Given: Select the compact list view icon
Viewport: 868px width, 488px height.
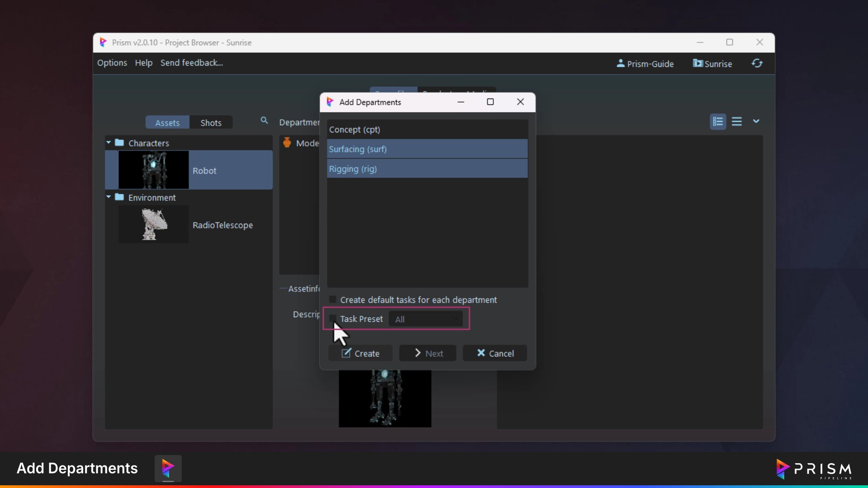Looking at the screenshot, I should point(737,122).
